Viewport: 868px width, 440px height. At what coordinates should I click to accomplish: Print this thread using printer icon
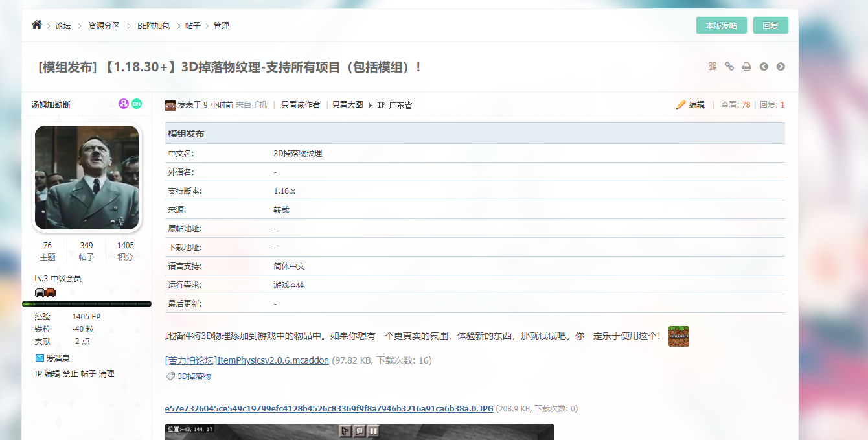coord(746,66)
